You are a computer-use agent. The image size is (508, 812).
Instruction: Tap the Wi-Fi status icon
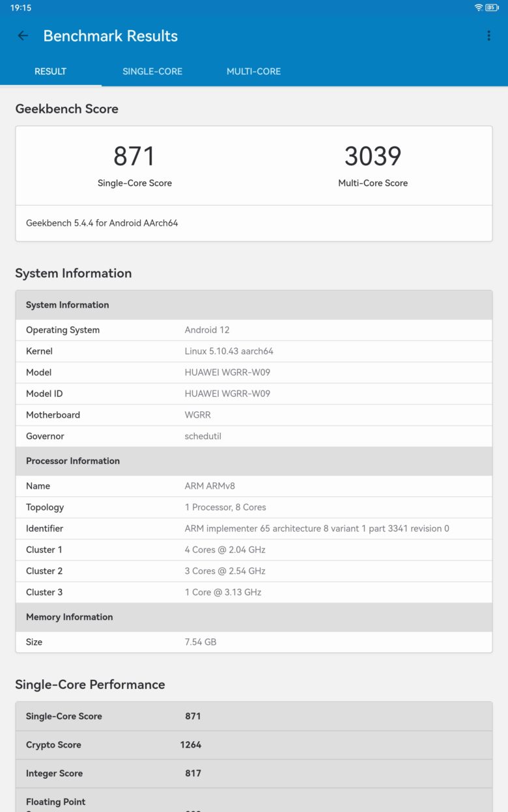coord(479,8)
